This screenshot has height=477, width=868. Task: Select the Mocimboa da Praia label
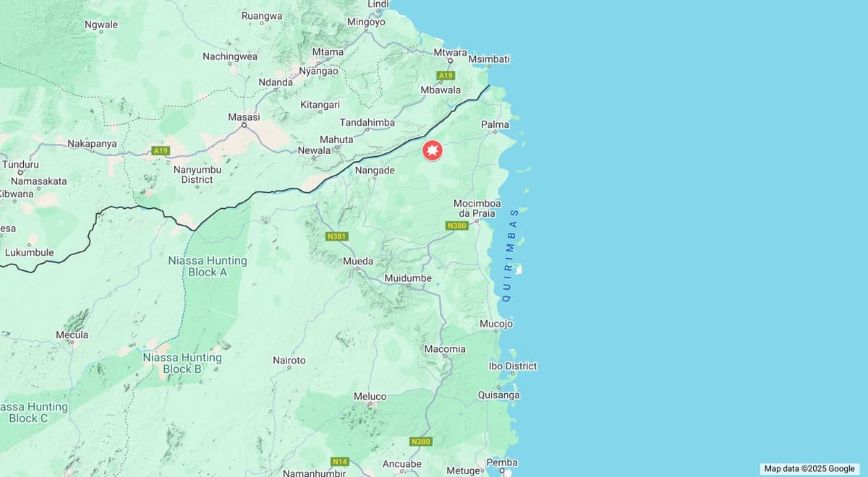(477, 208)
